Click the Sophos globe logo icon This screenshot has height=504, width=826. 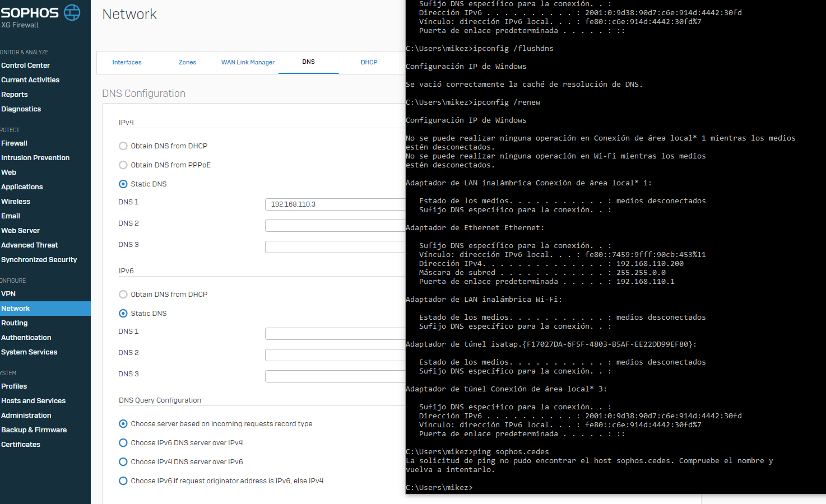pos(72,12)
